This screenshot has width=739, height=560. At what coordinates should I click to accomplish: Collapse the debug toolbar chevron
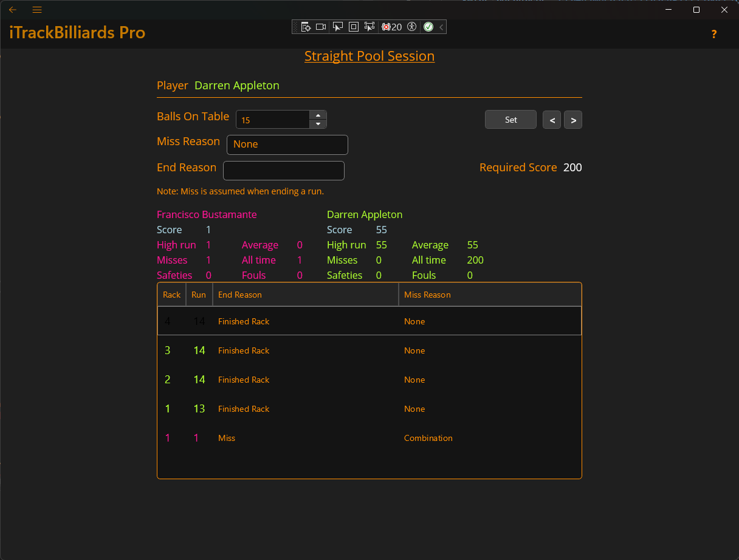(441, 27)
